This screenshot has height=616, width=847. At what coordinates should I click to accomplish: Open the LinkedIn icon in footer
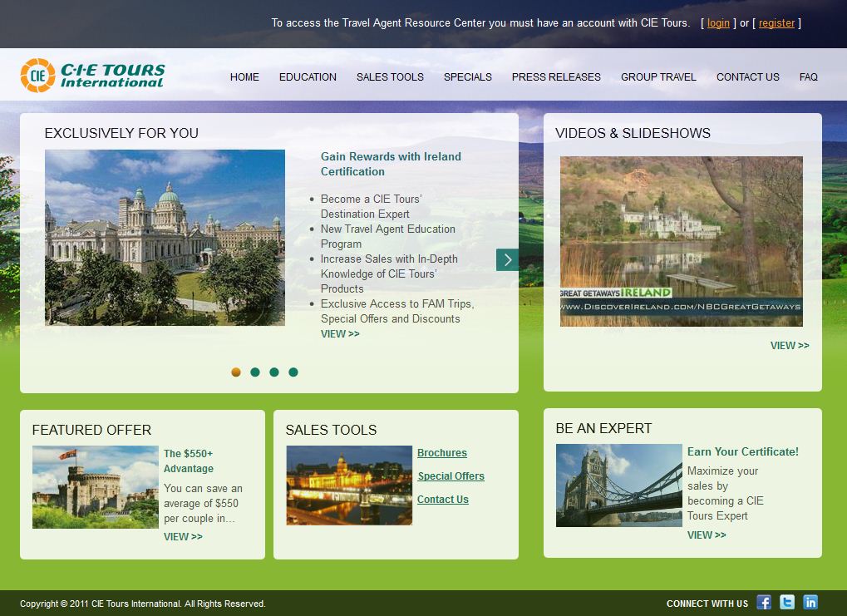pyautogui.click(x=810, y=602)
